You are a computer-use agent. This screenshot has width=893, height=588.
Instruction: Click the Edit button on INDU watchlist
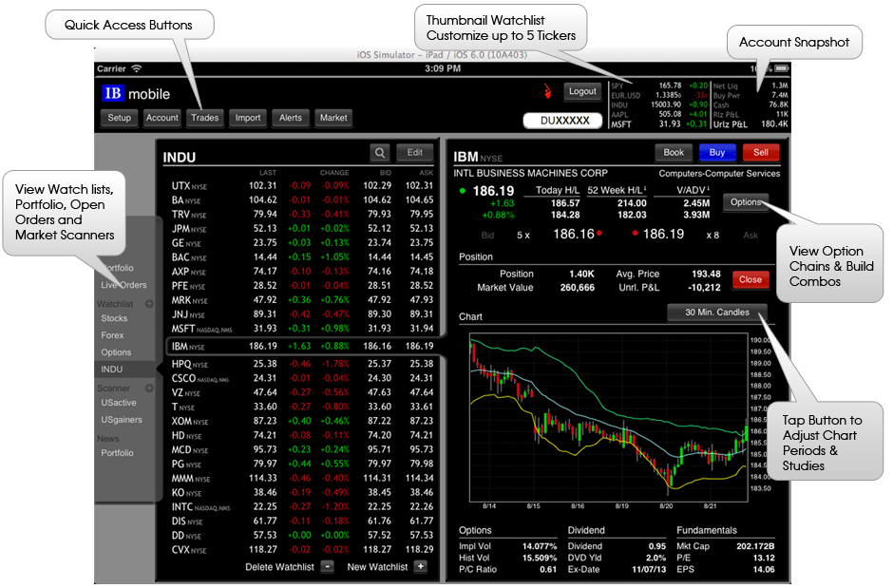(414, 153)
